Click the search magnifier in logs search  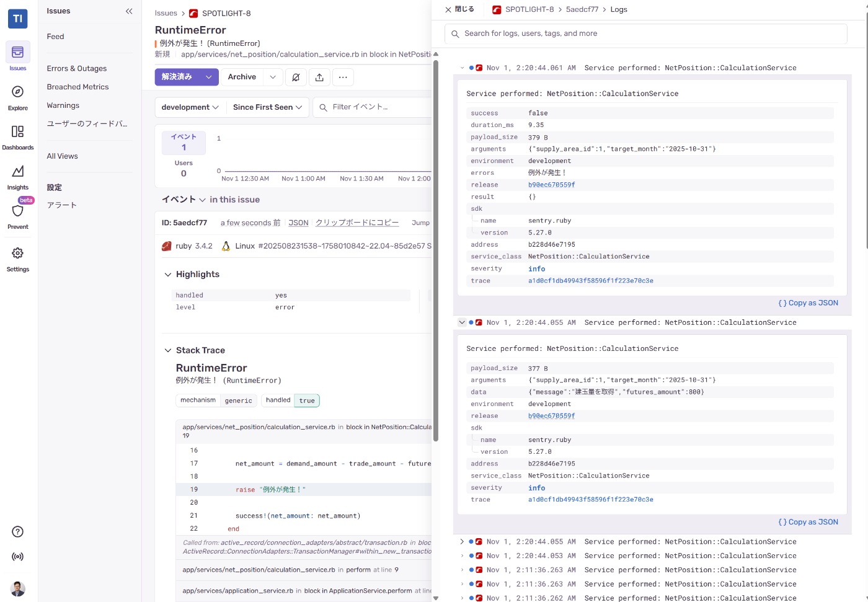(455, 34)
